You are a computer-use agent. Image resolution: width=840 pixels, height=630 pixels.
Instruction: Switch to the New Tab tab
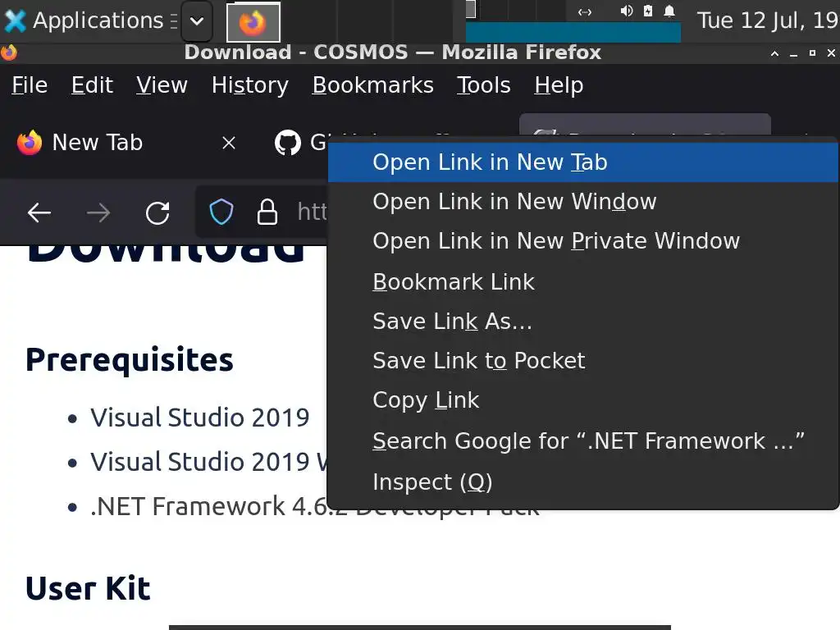pos(97,143)
